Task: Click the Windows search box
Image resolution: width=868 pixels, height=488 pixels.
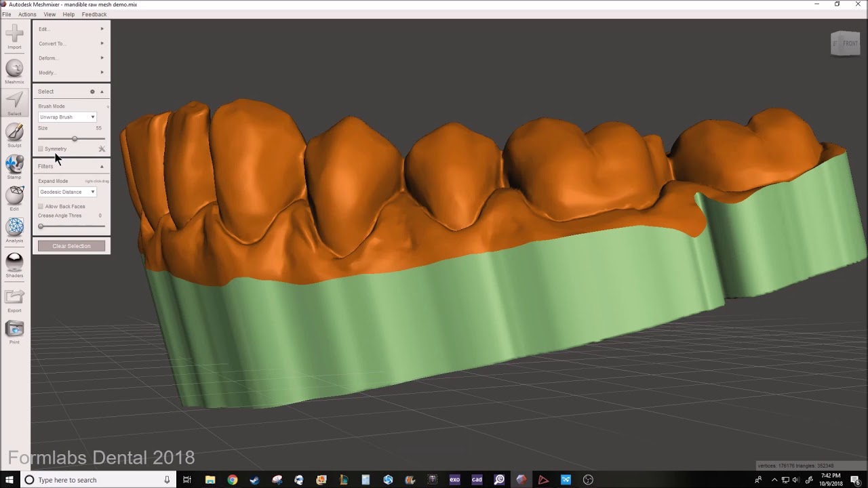Action: click(x=98, y=480)
